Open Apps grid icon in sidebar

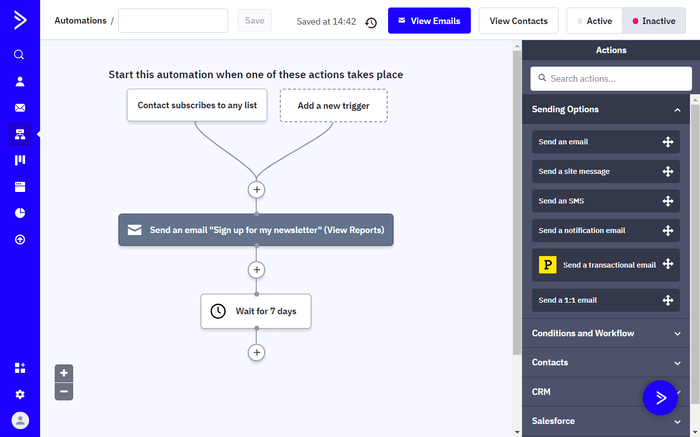(20, 368)
